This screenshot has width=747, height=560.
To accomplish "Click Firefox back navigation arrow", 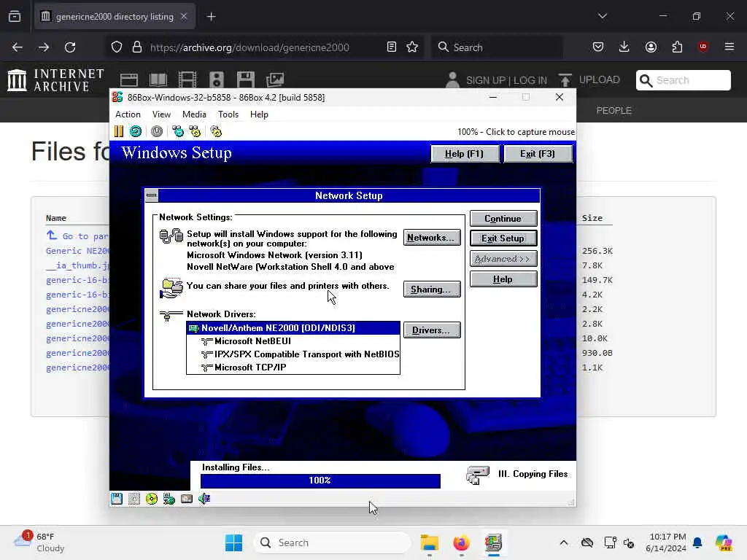I will (x=18, y=47).
